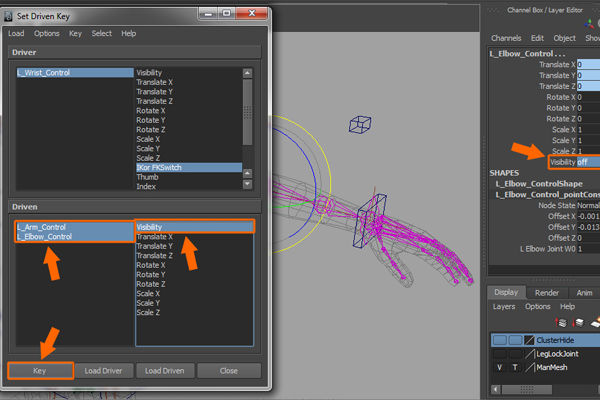The height and width of the screenshot is (400, 600).
Task: Click the ManMesh layer color swatch
Action: coord(529,367)
